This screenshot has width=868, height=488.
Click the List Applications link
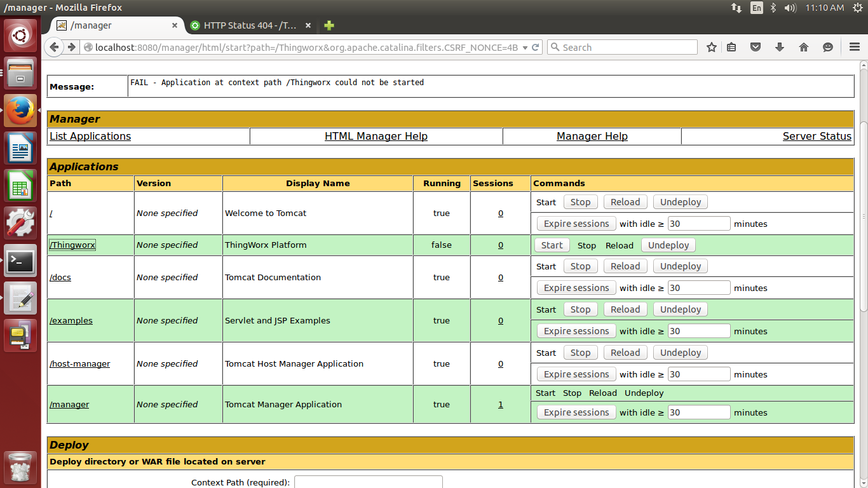coord(90,136)
